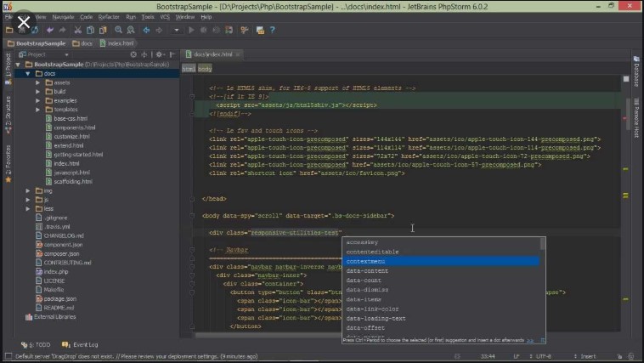Click the editor horizontal scrollbar

click(x=269, y=335)
